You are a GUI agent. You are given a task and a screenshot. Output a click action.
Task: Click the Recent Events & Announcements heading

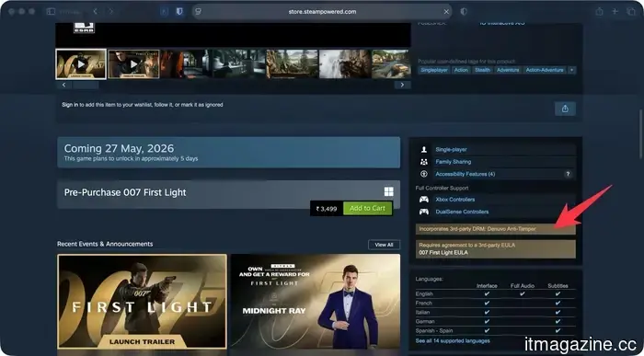[105, 244]
